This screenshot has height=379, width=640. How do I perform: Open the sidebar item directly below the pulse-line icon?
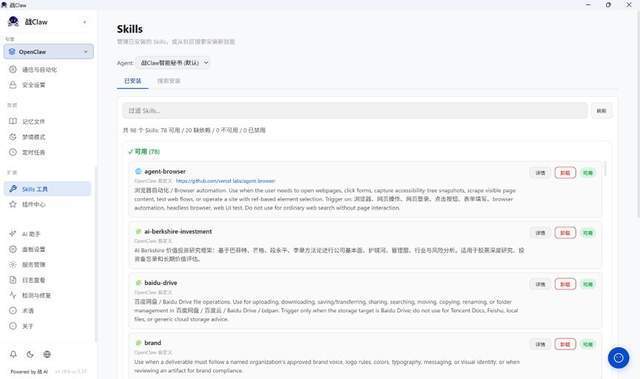pyautogui.click(x=47, y=310)
